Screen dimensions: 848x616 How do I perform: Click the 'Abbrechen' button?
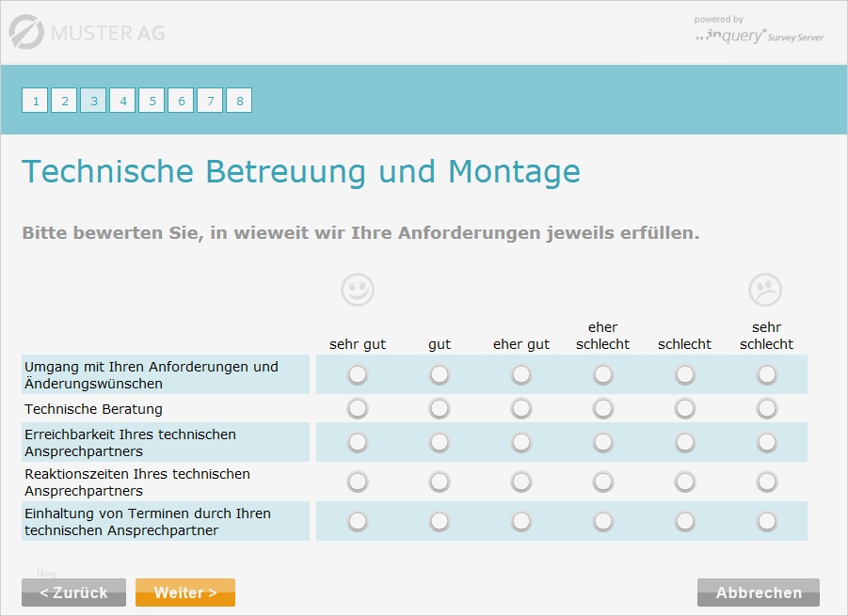[758, 592]
